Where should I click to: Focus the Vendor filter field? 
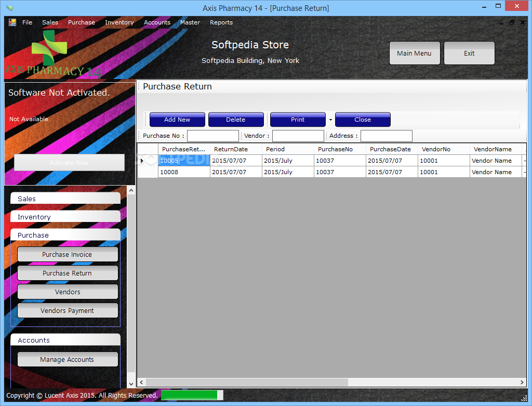(298, 136)
